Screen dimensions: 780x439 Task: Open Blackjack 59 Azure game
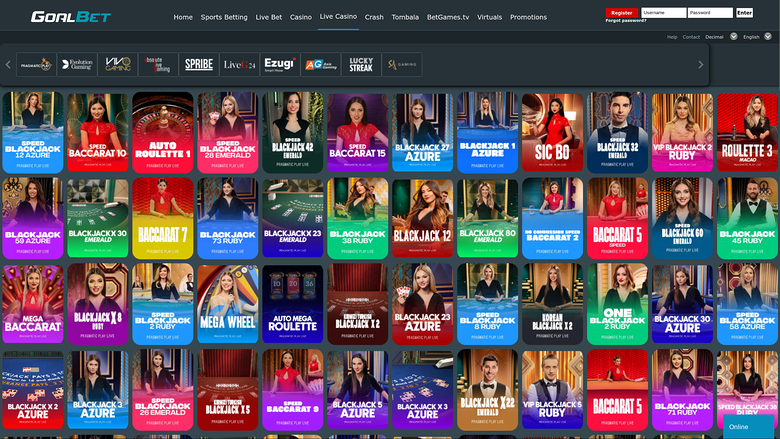point(33,218)
